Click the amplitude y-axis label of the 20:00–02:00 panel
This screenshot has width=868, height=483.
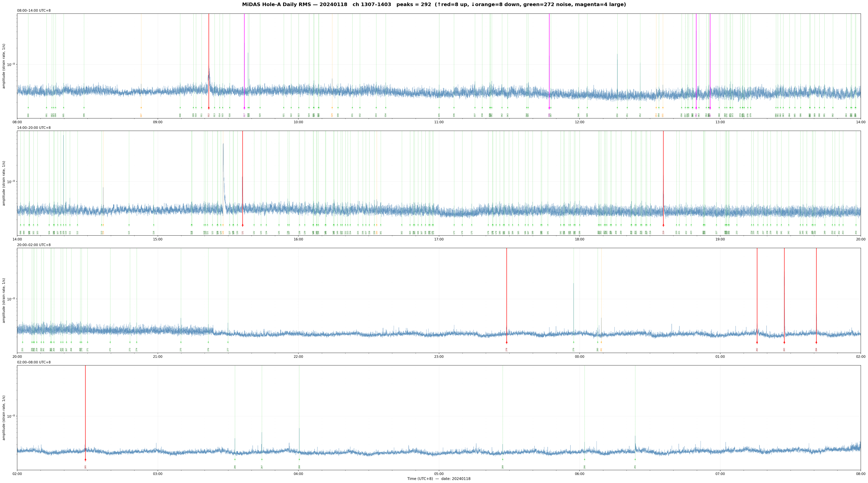[4, 300]
